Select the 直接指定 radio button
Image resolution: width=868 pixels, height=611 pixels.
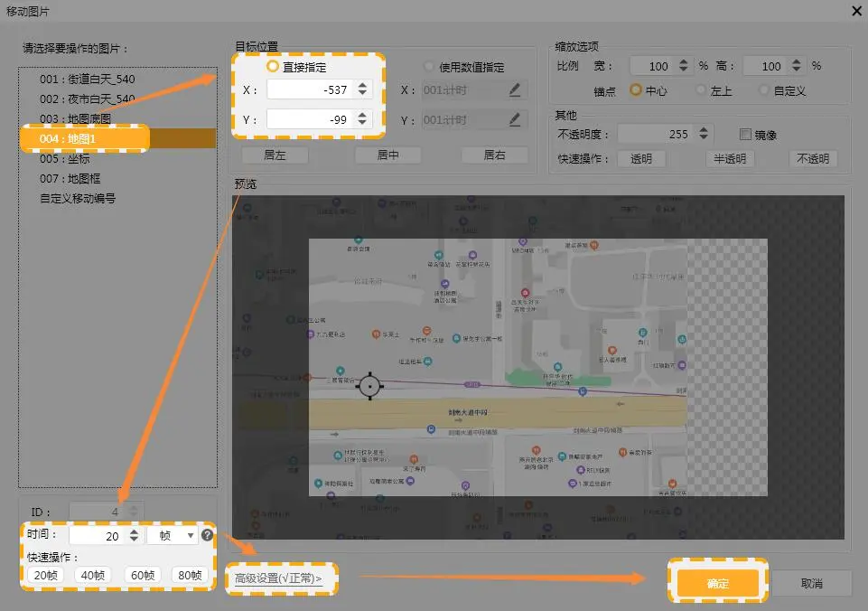[x=273, y=67]
